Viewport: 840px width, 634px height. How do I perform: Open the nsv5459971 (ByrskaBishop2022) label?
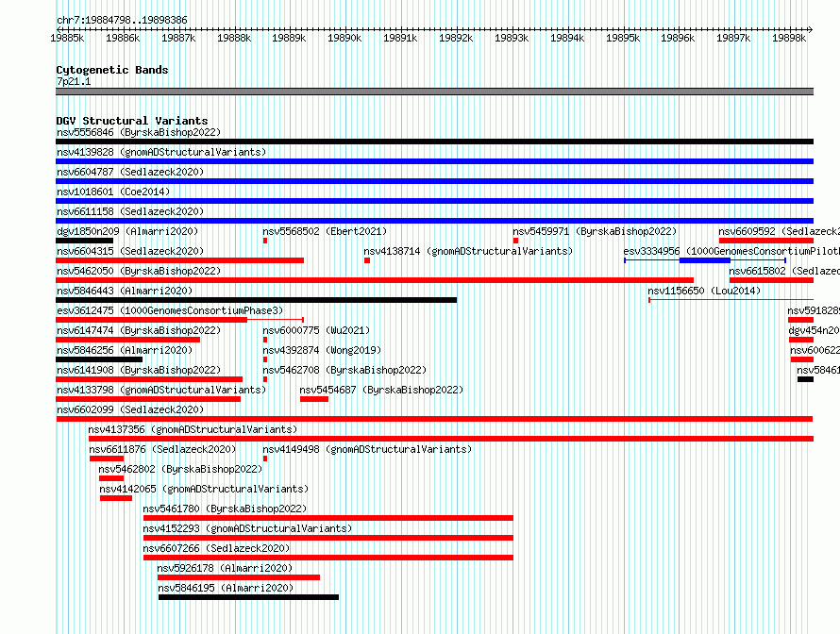click(595, 231)
